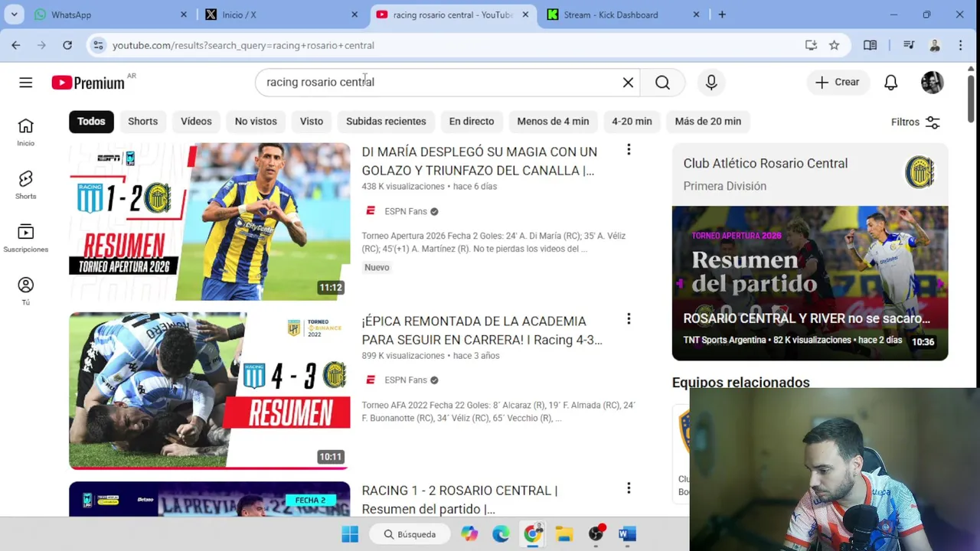Click the YouTube Premium logo
The height and width of the screenshot is (551, 980).
[88, 83]
